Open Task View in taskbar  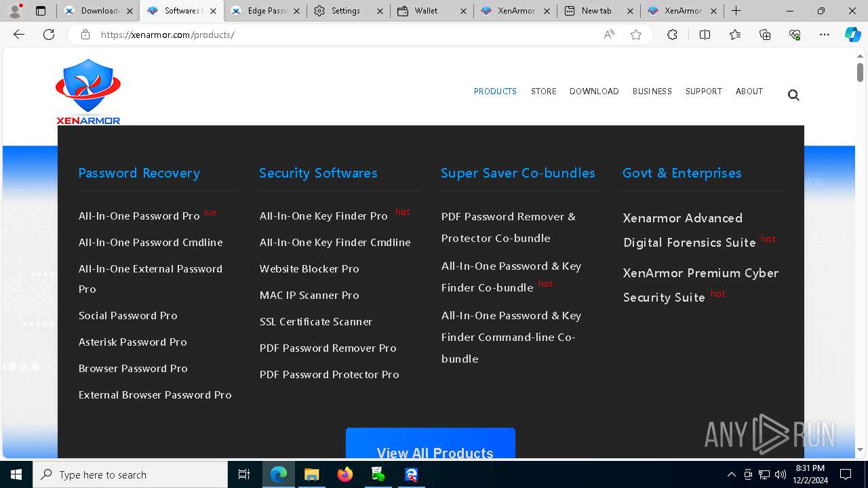coord(244,474)
